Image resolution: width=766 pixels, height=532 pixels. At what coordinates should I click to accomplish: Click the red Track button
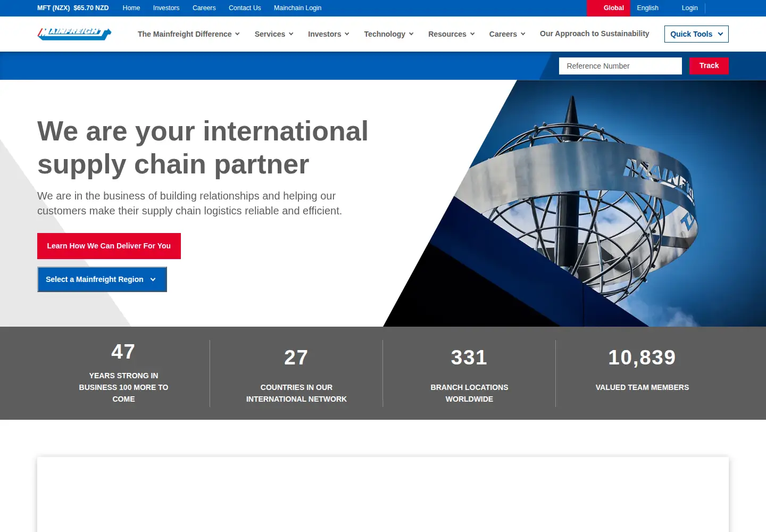coord(709,65)
